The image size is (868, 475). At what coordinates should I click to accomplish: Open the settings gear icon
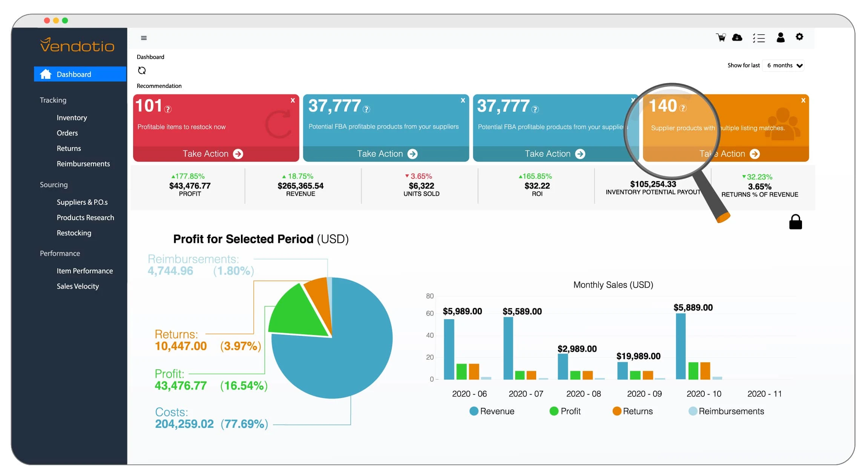799,37
